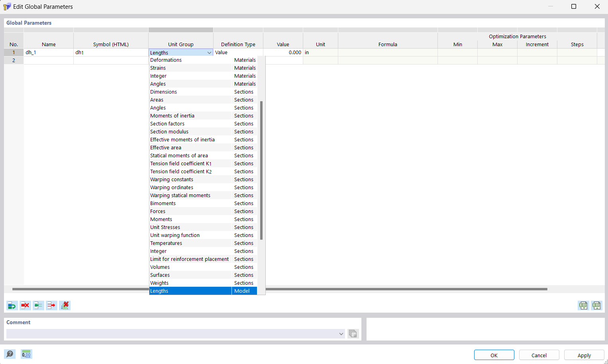This screenshot has width=608, height=364.
Task: Insert a row after the current one
Action: pyautogui.click(x=51, y=305)
